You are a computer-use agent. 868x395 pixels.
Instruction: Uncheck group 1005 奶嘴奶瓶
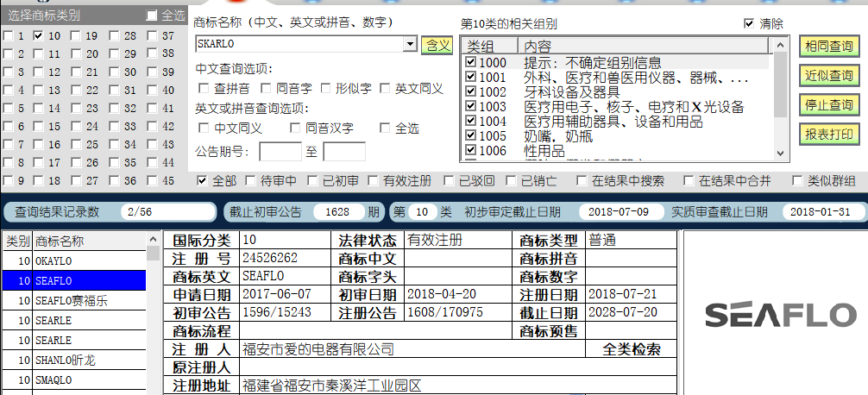pos(470,135)
